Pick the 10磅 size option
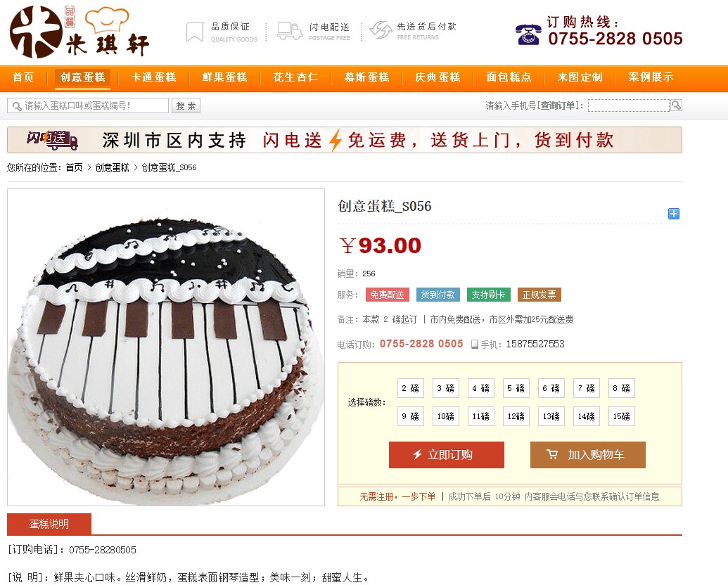728x585 pixels. pyautogui.click(x=446, y=416)
